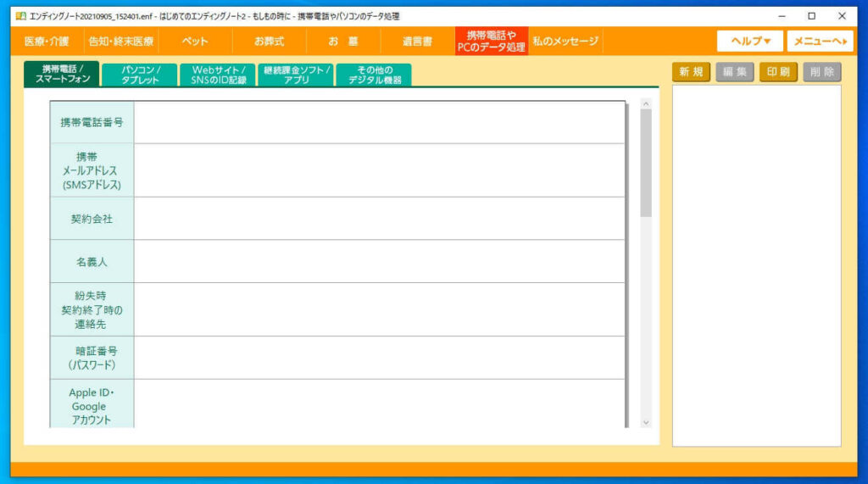Click the application icon in the title bar
Screen dimensions: 868x484
point(20,16)
